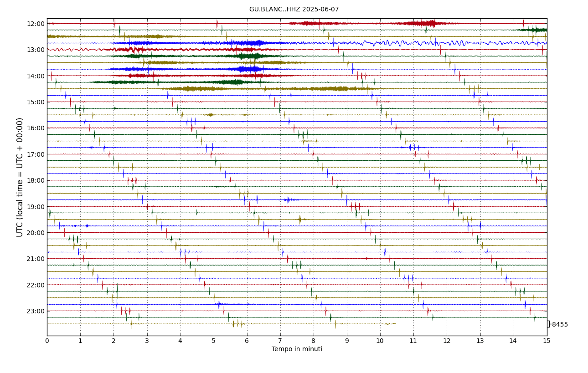Click x-axis tick label 0
The width and height of the screenshot is (588, 373).
pyautogui.click(x=47, y=341)
